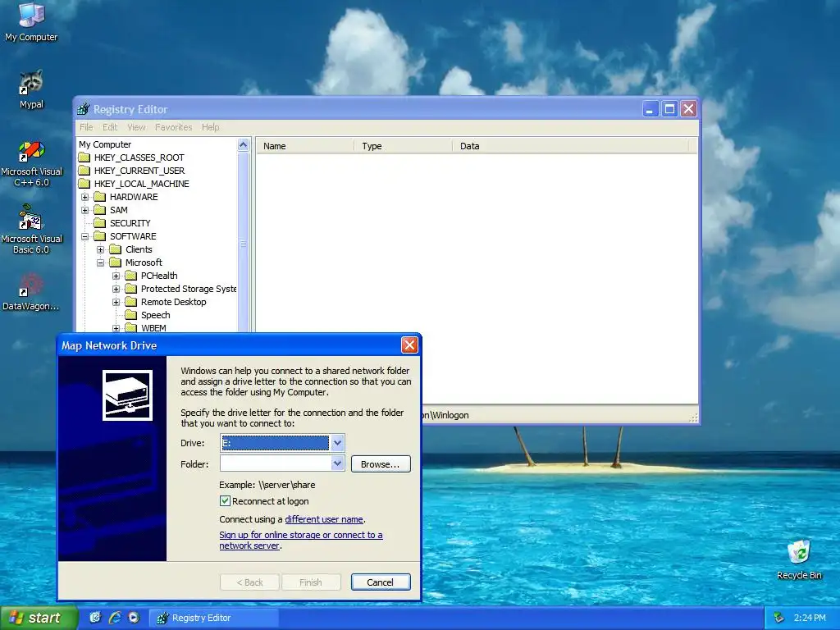Click the Folder path input field
The image size is (840, 630).
pyautogui.click(x=276, y=463)
